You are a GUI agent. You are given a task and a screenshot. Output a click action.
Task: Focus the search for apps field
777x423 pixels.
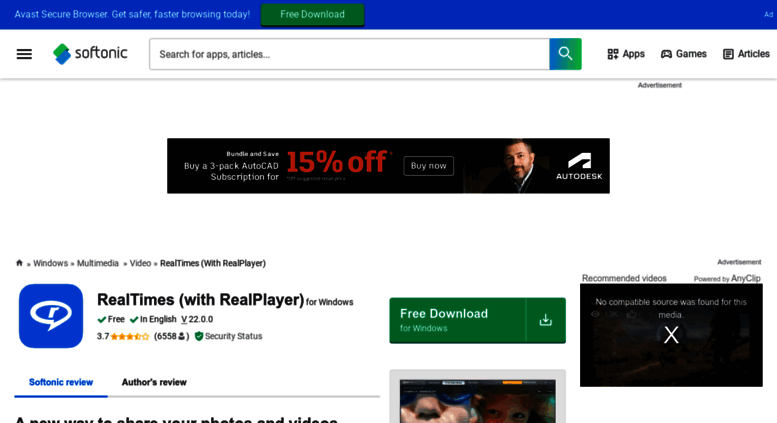tap(349, 54)
